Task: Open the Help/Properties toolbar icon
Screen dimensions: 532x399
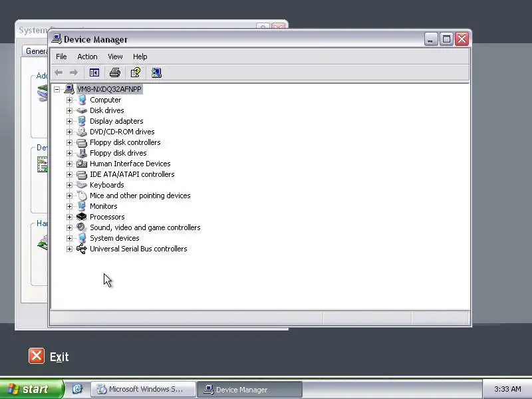Action: click(136, 72)
